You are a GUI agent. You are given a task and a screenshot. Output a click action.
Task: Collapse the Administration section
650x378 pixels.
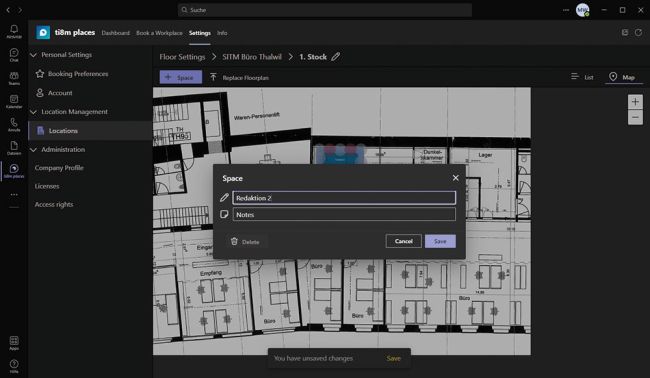[x=34, y=150]
